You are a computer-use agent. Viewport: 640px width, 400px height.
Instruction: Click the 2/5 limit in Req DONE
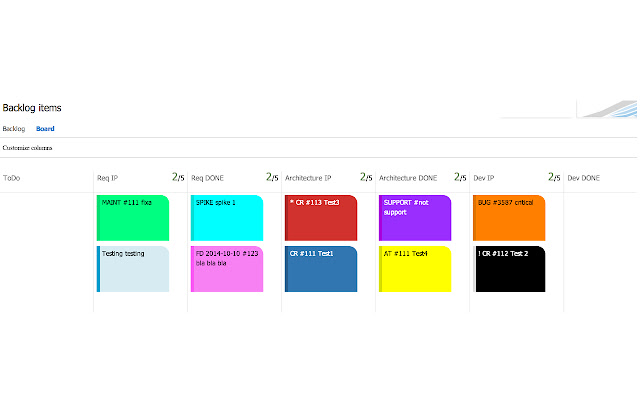(272, 177)
